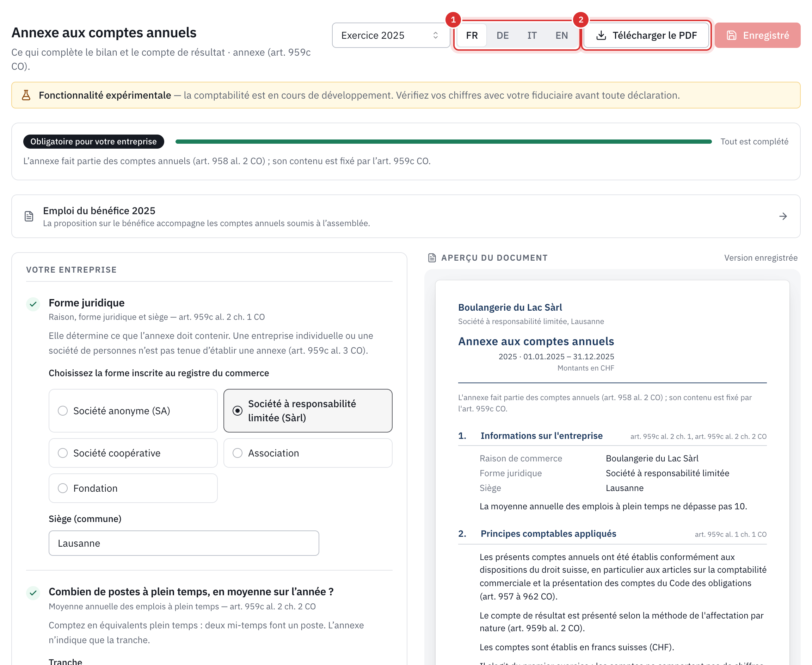Select Fondation option

tap(133, 489)
